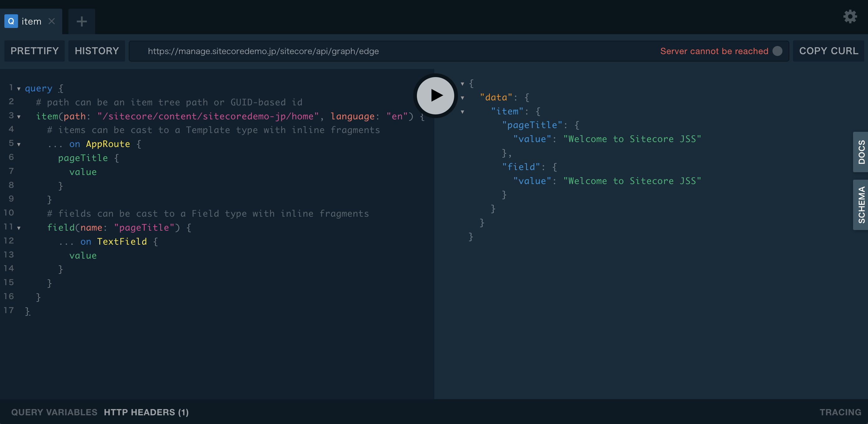Collapse the AppRoute fragment on line 5
The width and height of the screenshot is (868, 424).
coord(19,145)
